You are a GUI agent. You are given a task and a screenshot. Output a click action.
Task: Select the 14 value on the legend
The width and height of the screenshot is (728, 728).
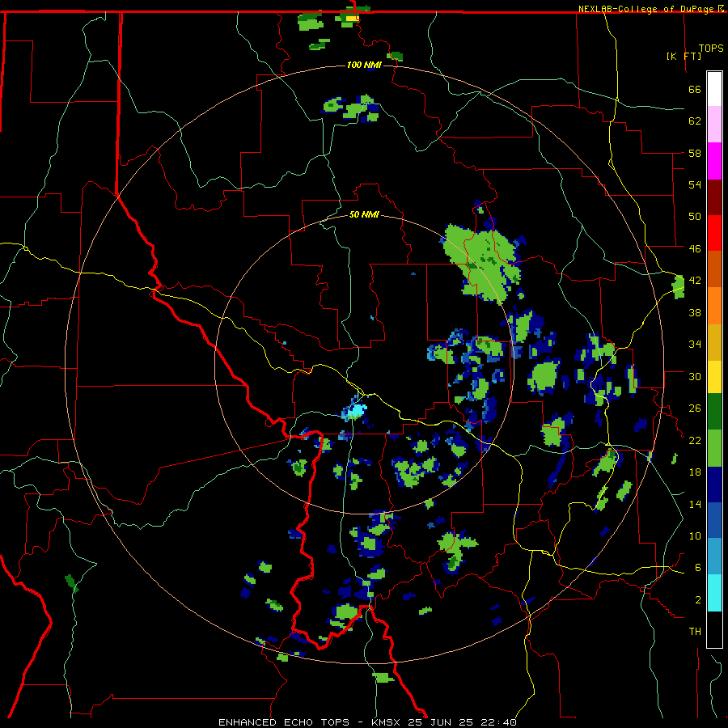695,504
